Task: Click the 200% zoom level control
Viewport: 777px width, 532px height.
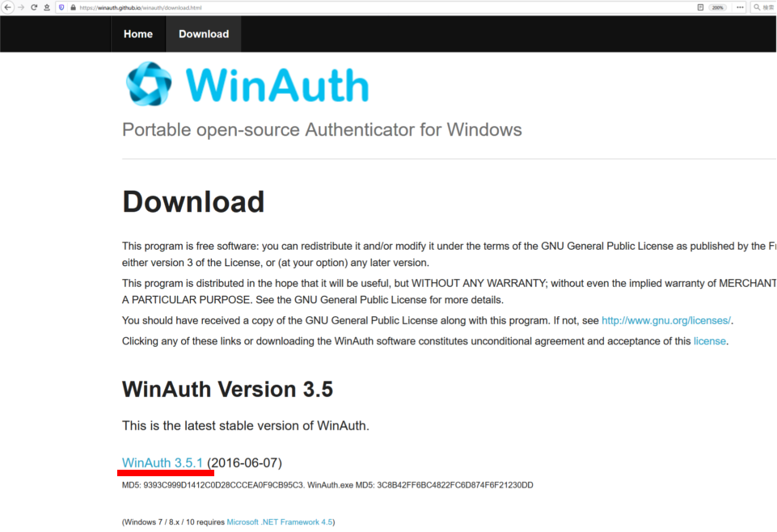Action: [x=717, y=7]
